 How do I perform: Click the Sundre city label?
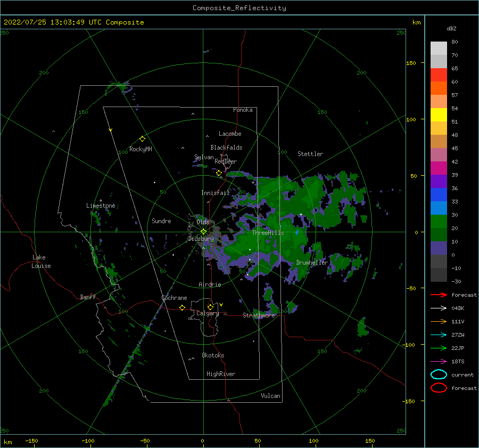(161, 221)
